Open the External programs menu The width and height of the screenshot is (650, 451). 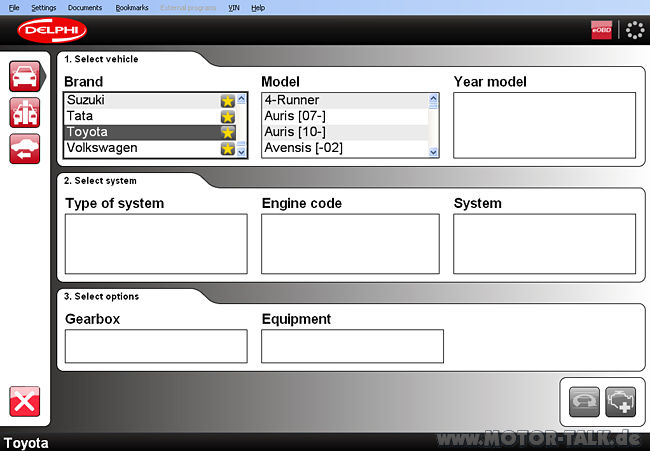pyautogui.click(x=188, y=7)
